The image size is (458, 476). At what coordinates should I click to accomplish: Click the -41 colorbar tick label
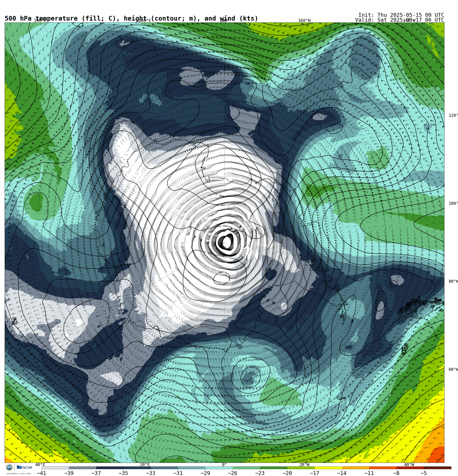coord(42,473)
